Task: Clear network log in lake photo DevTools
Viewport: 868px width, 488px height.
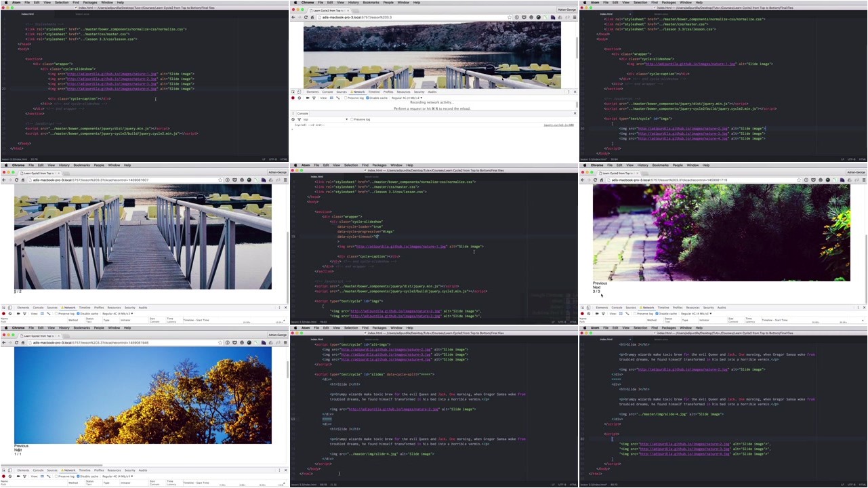Action: coord(299,98)
